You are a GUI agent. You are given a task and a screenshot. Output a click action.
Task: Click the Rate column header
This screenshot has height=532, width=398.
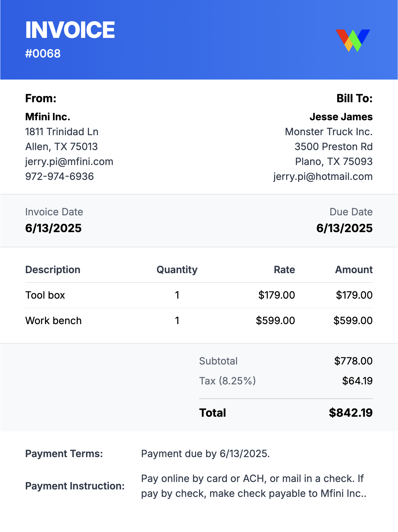tap(284, 270)
